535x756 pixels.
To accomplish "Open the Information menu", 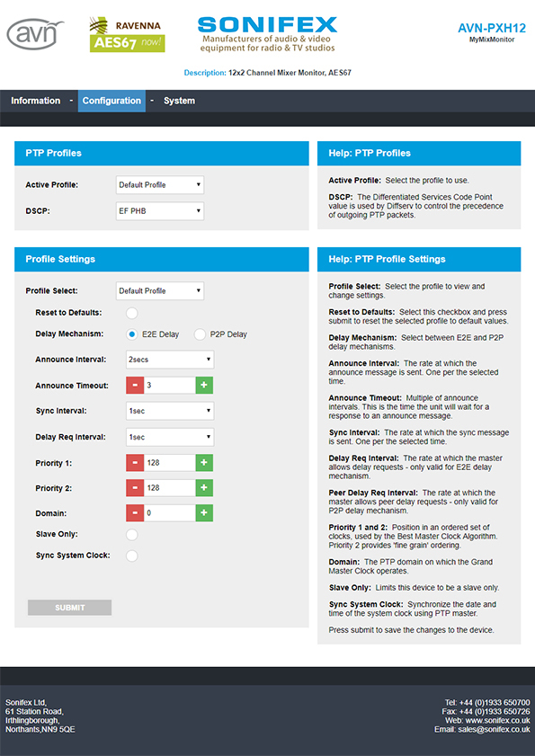I will tap(36, 101).
